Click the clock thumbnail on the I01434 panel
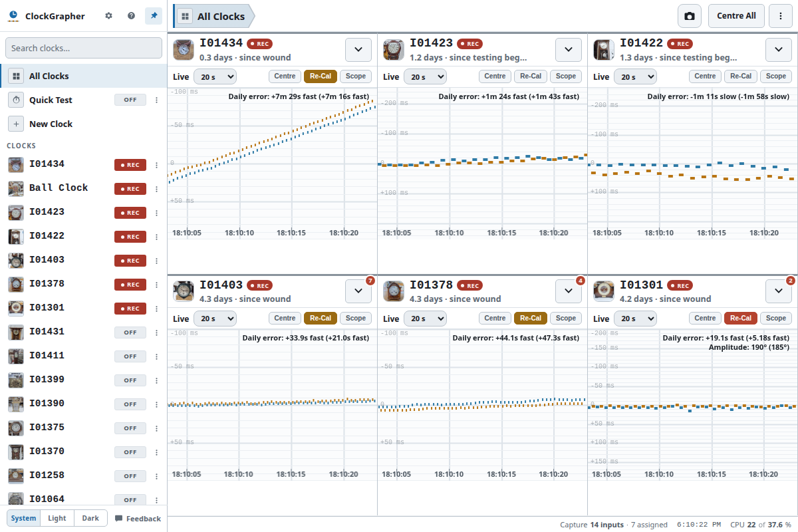The image size is (798, 532). tap(184, 50)
